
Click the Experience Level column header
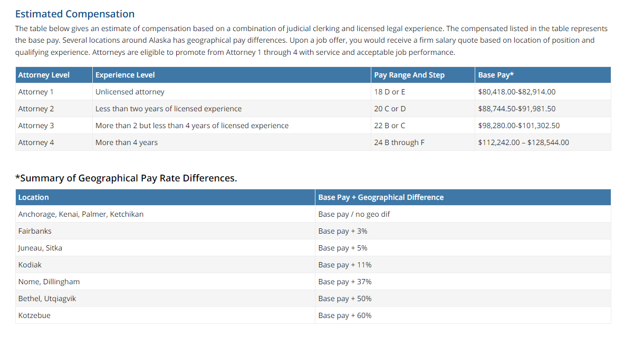click(x=125, y=75)
